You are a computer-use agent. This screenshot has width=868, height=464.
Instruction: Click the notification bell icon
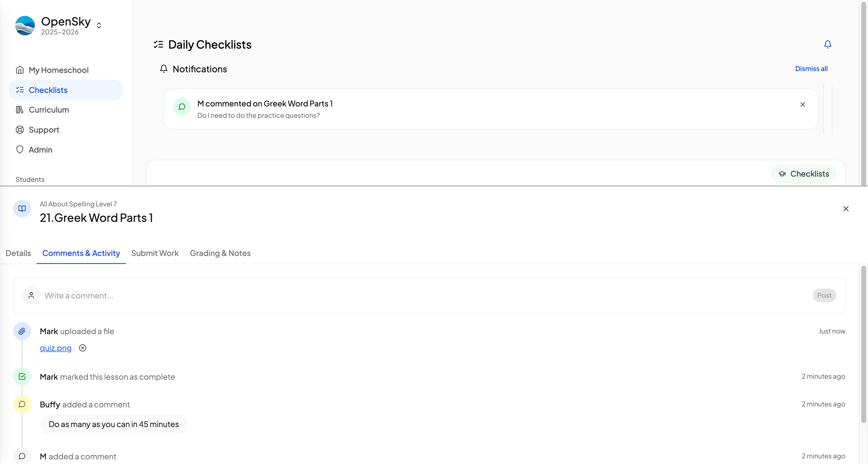[828, 45]
